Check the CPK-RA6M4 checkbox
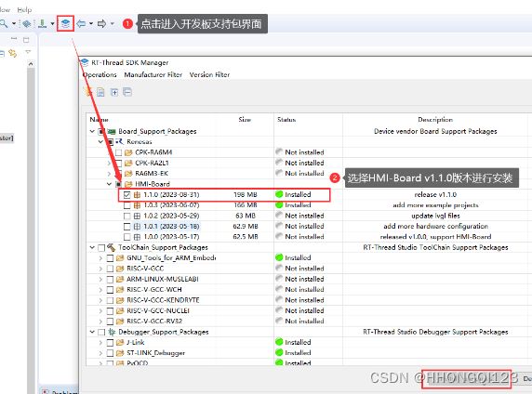 click(118, 152)
